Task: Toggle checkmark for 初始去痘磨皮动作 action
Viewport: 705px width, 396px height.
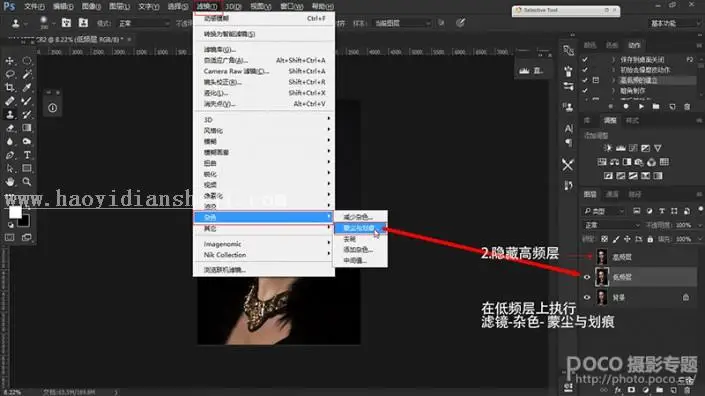Action: 585,70
